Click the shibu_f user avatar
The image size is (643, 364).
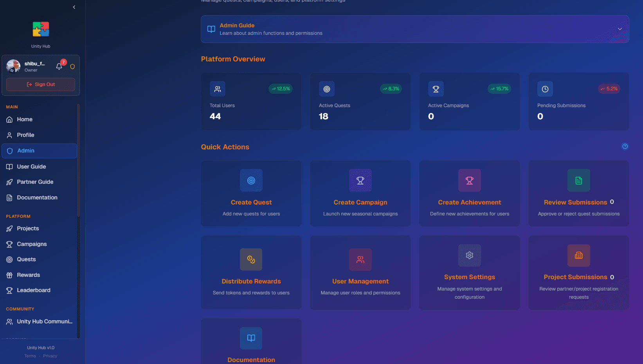13,66
